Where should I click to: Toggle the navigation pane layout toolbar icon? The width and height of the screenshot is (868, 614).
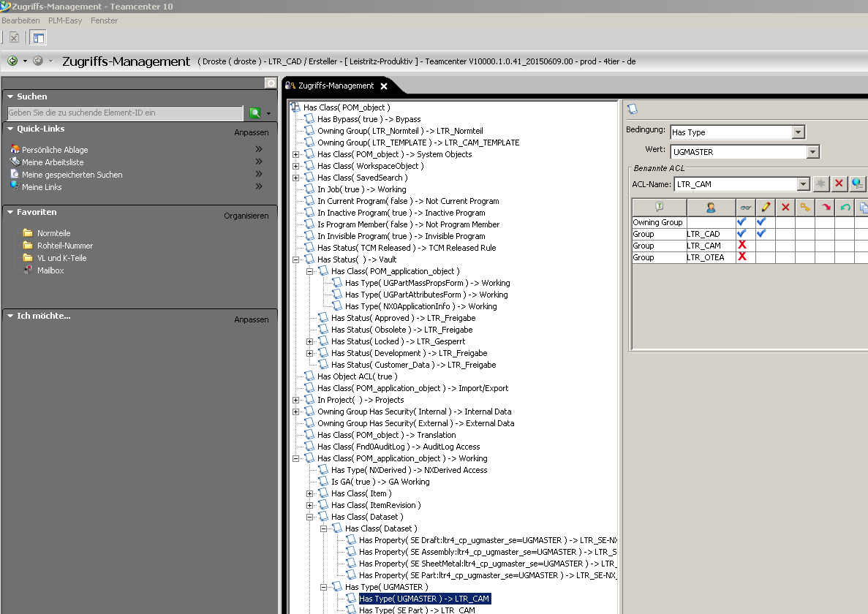38,37
